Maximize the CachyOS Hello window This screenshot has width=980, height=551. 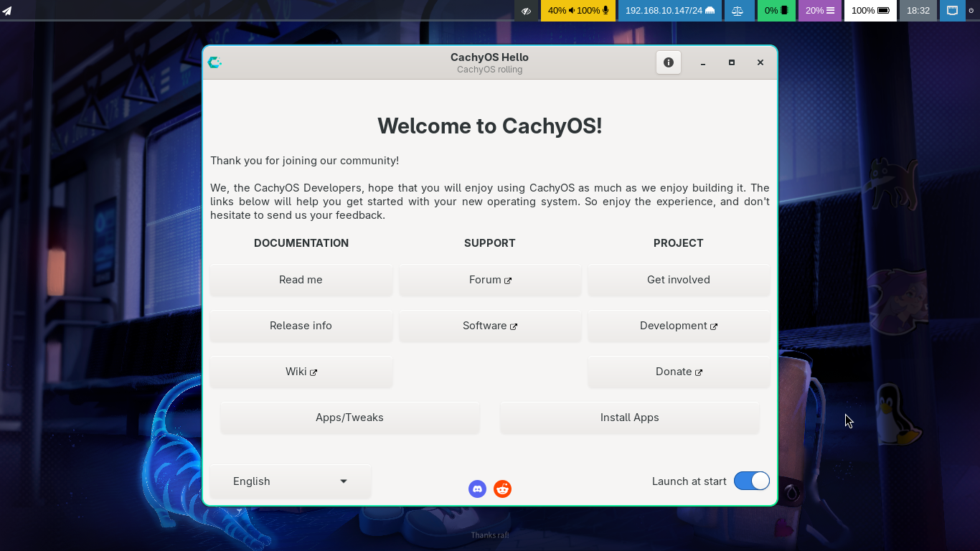tap(732, 62)
